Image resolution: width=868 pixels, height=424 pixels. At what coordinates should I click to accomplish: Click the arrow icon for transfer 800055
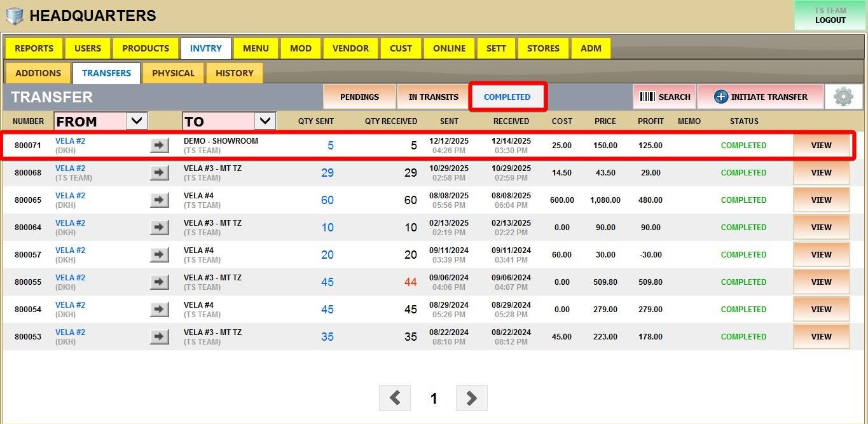tap(160, 282)
